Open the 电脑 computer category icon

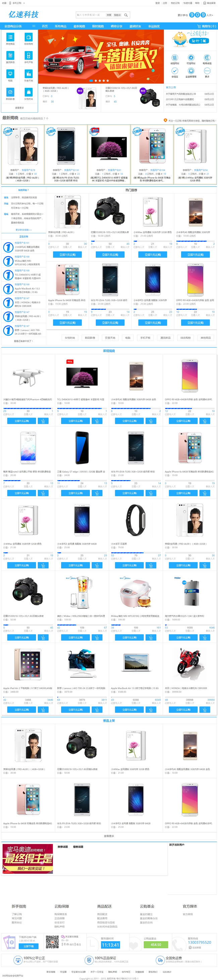10,74
